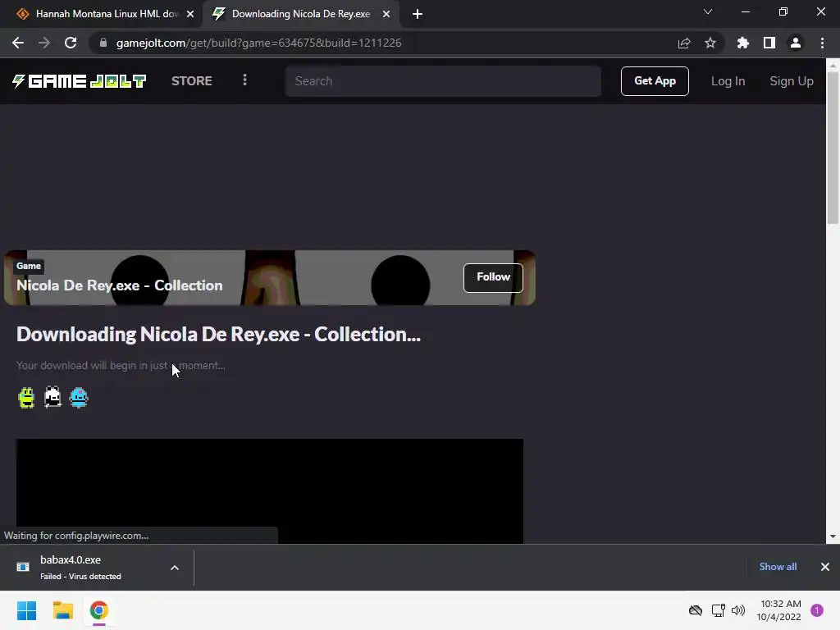This screenshot has width=840, height=630.
Task: Open the volume speaker tray icon
Action: pyautogui.click(x=738, y=610)
